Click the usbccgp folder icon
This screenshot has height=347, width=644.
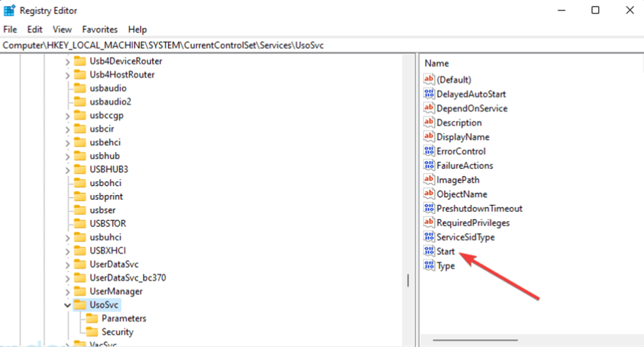pos(80,115)
